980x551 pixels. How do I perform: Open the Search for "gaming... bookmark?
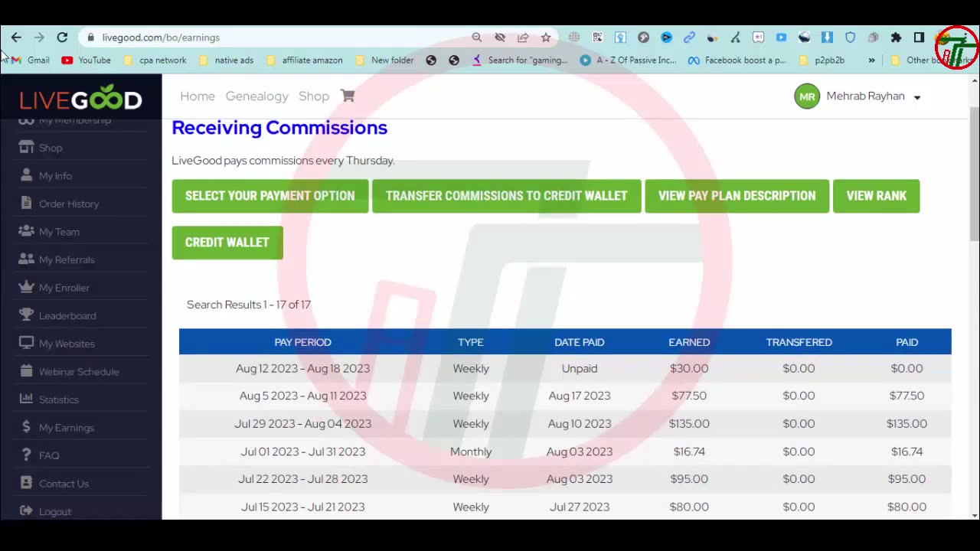[x=520, y=60]
